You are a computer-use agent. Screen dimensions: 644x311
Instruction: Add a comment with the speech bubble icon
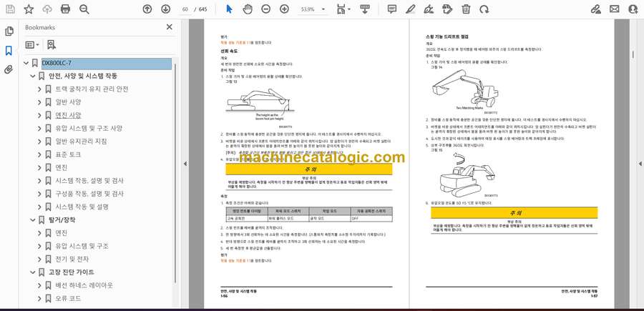392,9
